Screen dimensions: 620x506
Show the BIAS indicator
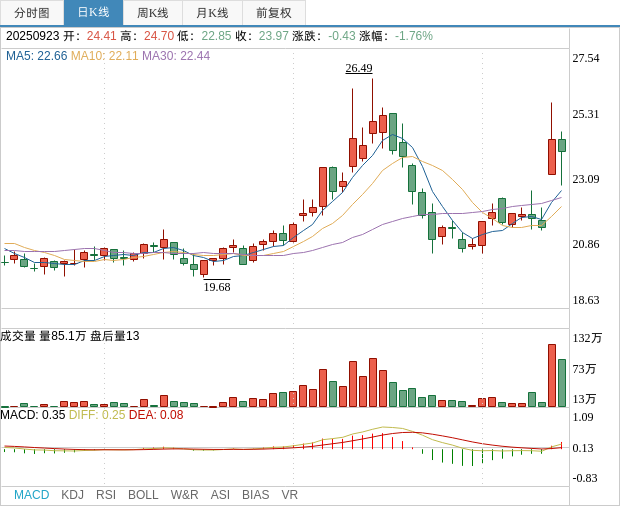pos(255,495)
